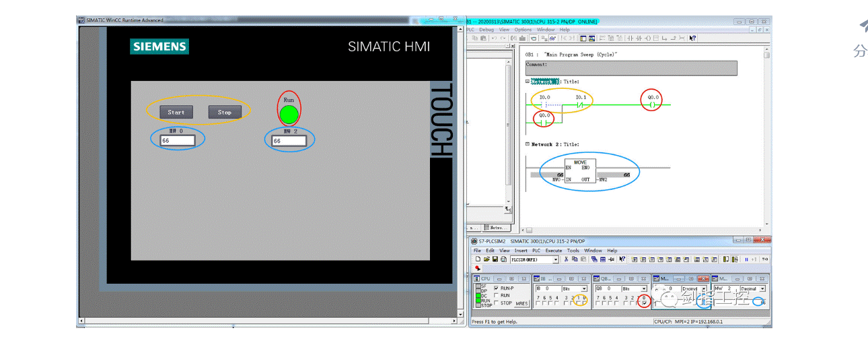Click Start button on HMI screen
Screen dimensions: 868x345
pyautogui.click(x=176, y=113)
